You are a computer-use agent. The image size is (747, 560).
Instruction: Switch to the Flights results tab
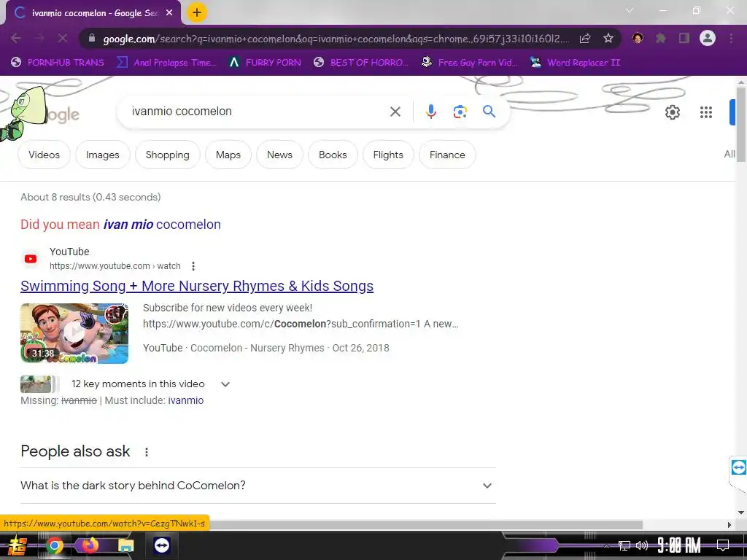pos(388,155)
